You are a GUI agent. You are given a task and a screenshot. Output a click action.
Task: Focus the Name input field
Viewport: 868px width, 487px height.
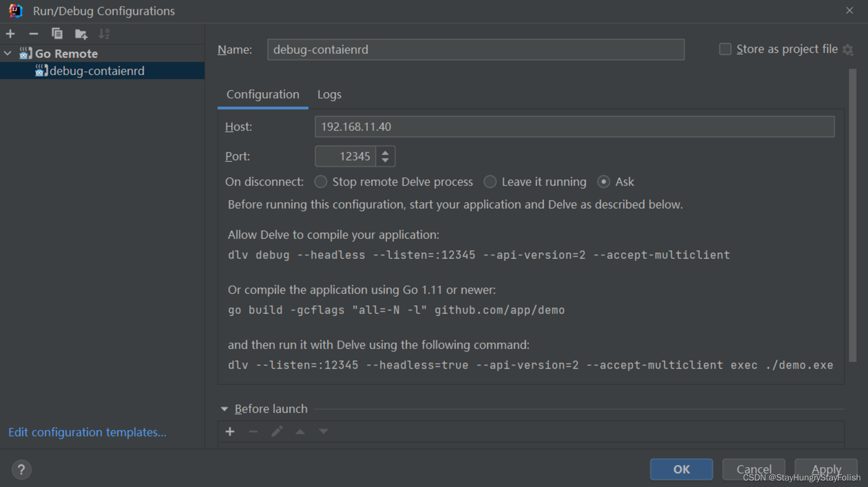click(476, 50)
